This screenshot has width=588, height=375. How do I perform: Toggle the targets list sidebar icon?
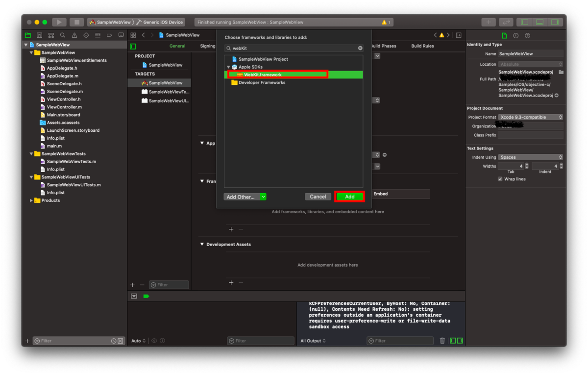pos(133,46)
